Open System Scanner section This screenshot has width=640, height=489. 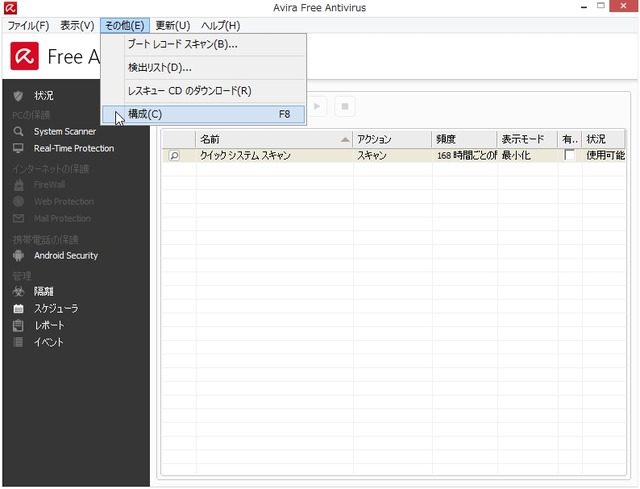pos(65,131)
